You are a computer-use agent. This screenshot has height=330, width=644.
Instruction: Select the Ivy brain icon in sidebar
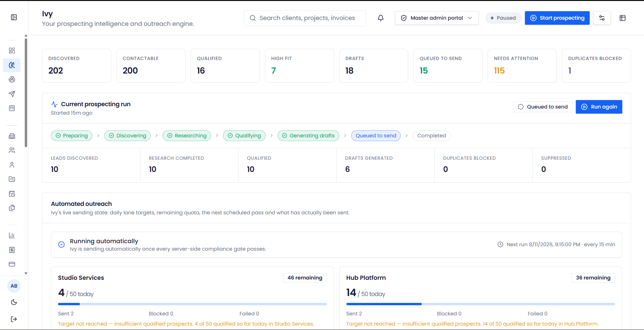12,65
